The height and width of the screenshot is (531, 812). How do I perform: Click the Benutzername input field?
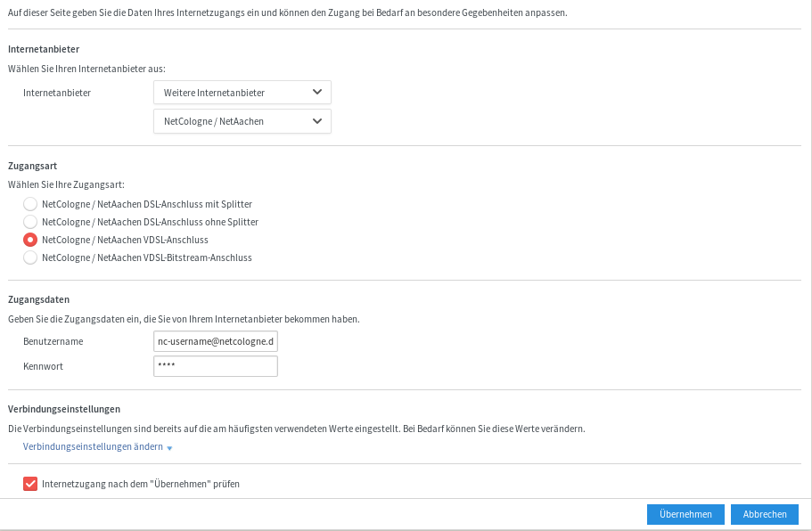(x=216, y=341)
